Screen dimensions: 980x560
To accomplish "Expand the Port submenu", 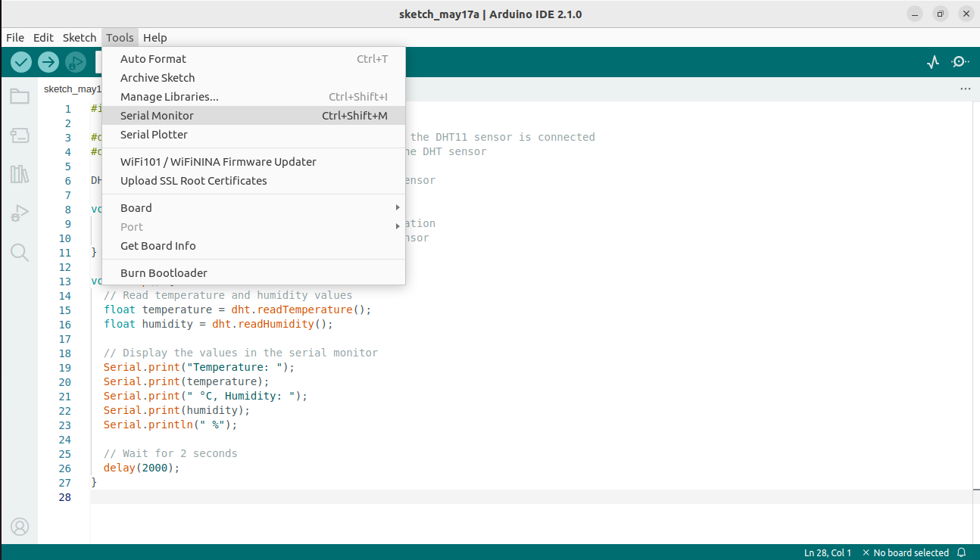I will point(254,227).
